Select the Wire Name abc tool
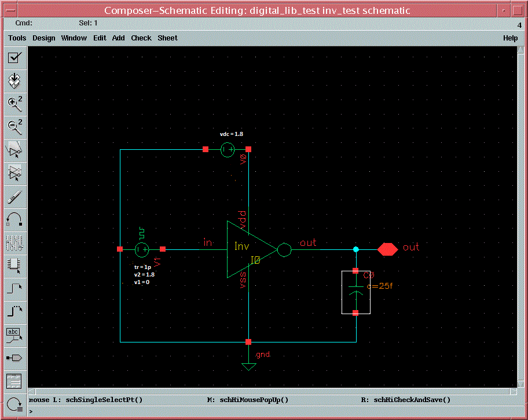Image resolution: width=528 pixels, height=420 pixels. pos(15,335)
